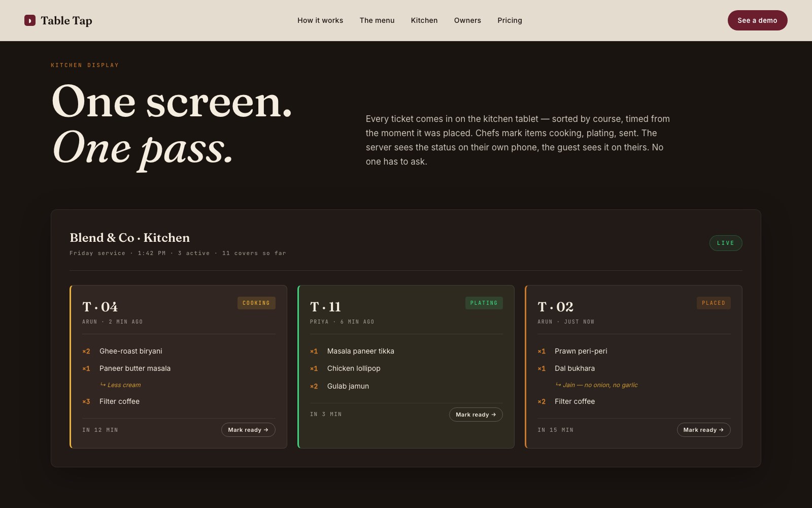This screenshot has width=812, height=508.
Task: Mark table T·04 ticket ready
Action: [x=248, y=430]
